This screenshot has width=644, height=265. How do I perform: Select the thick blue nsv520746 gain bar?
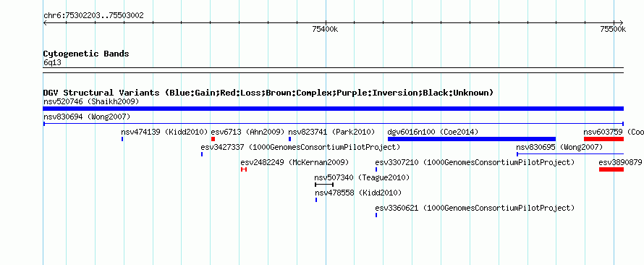point(333,109)
